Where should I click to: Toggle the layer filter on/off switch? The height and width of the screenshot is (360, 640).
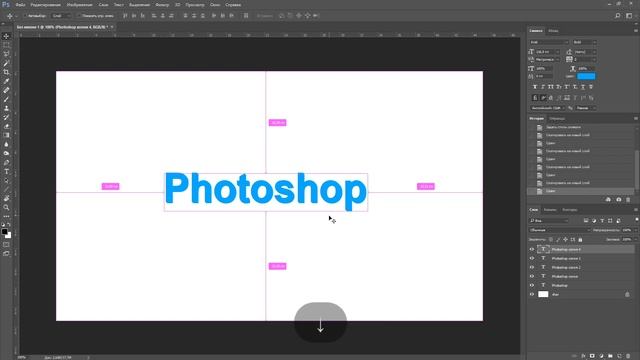[637, 221]
